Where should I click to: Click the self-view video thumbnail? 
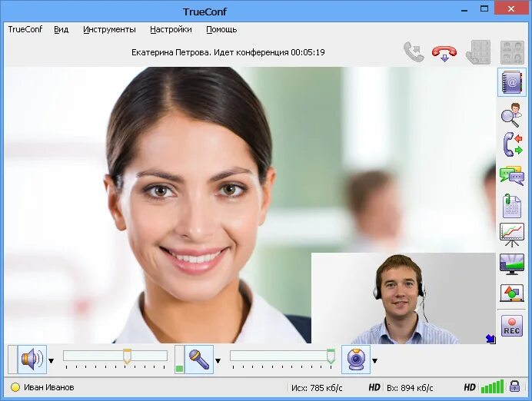(404, 298)
